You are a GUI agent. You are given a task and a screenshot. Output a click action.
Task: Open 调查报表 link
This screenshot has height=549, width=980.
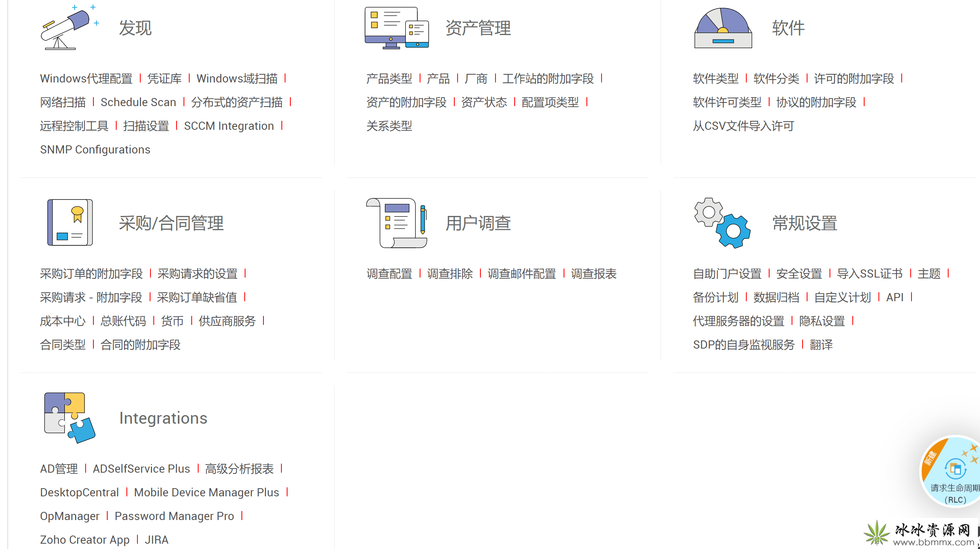point(594,273)
